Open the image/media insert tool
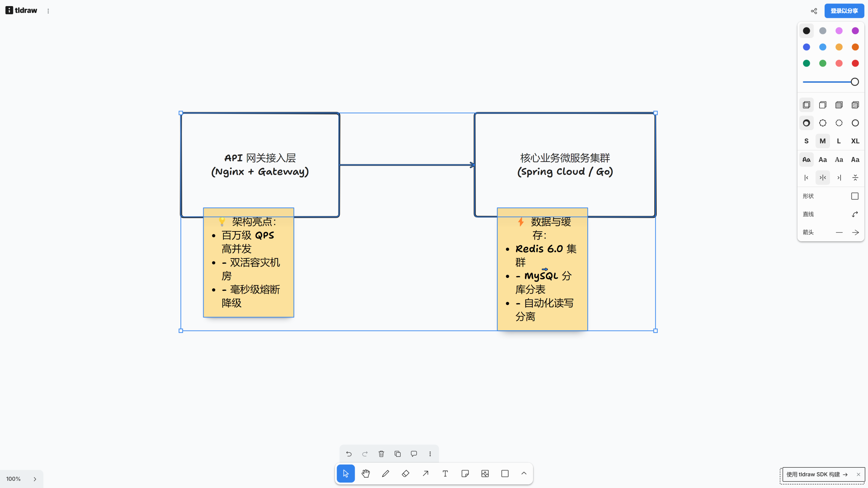Viewport: 868px width, 488px height. tap(485, 473)
